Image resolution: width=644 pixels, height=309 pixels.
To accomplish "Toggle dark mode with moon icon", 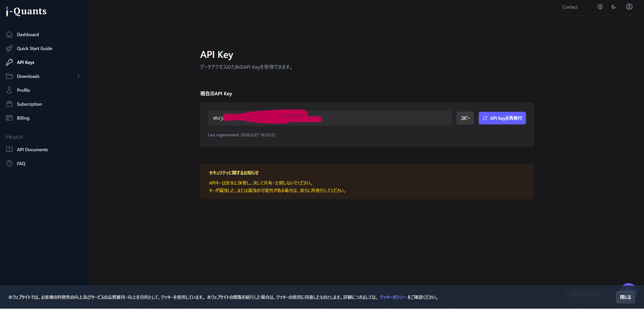I will (x=613, y=7).
